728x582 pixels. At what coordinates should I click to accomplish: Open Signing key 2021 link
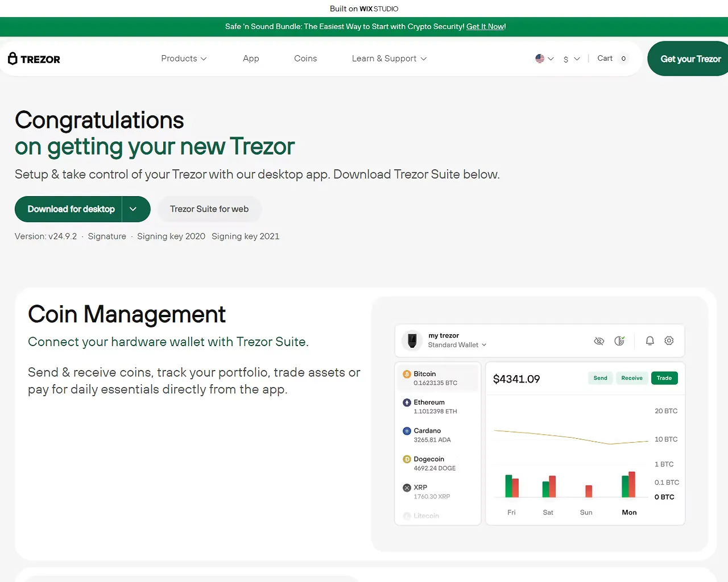(246, 236)
